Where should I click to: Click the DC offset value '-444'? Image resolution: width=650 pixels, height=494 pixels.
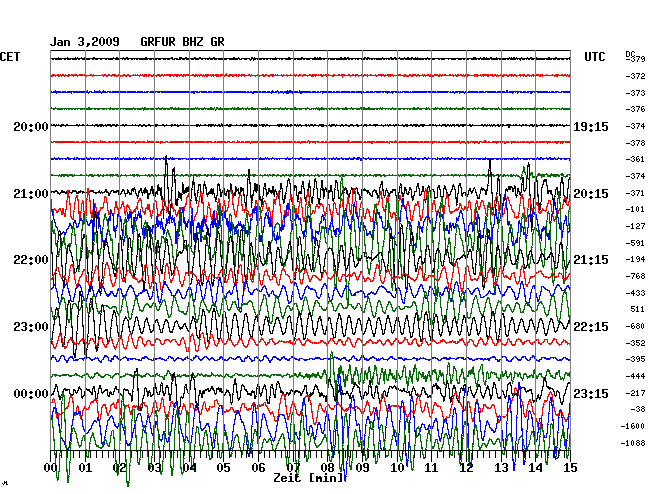[x=635, y=376]
